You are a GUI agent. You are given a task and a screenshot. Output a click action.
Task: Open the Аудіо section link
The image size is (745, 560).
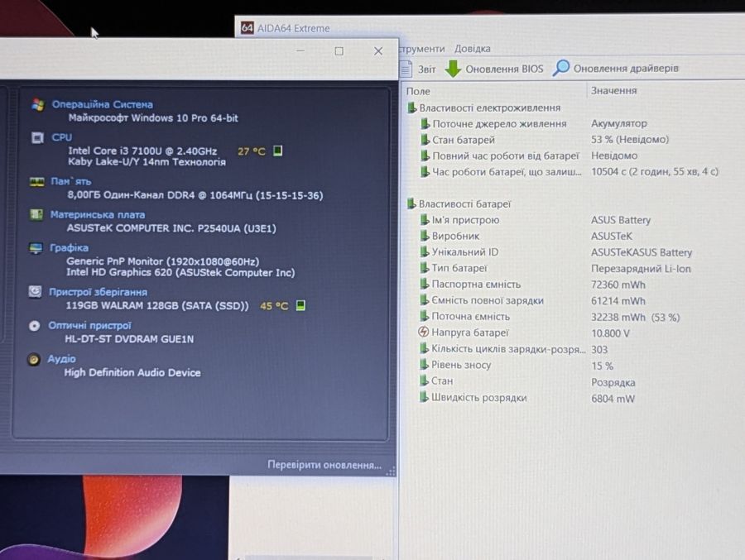point(61,359)
